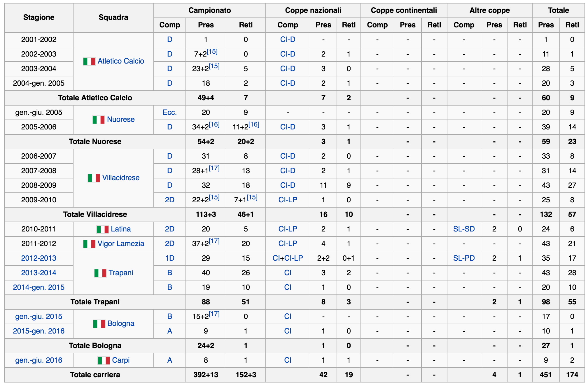Follow the 2015-gen. 2016 season link
The width and height of the screenshot is (588, 386).
(39, 331)
